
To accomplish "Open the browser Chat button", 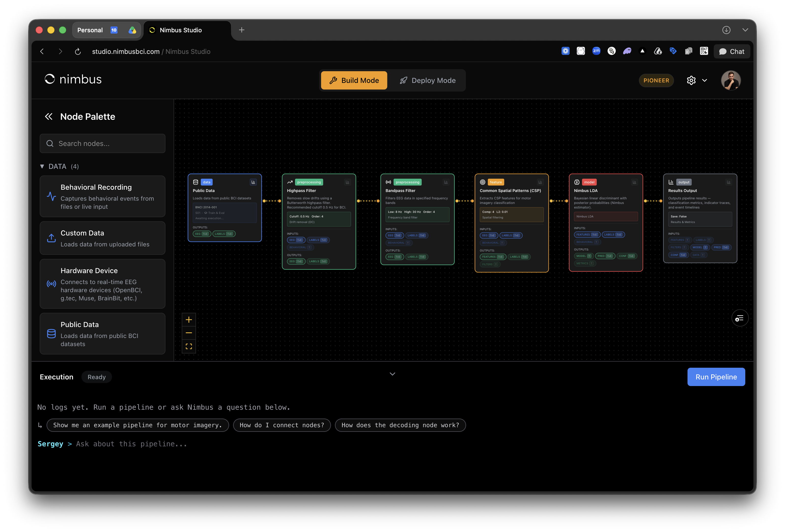I will pos(732,52).
